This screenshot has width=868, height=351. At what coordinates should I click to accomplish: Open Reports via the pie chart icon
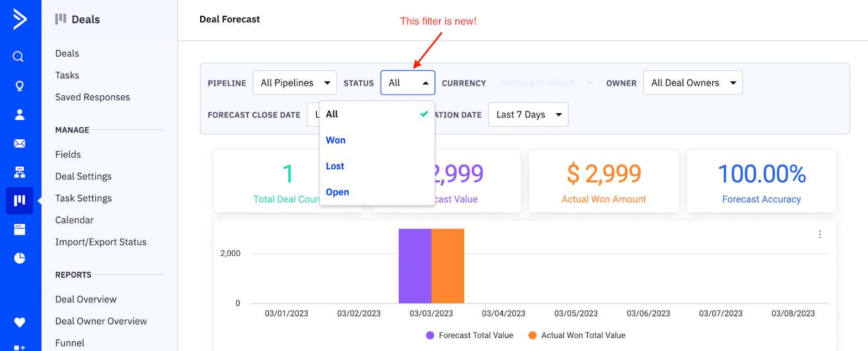pos(20,258)
